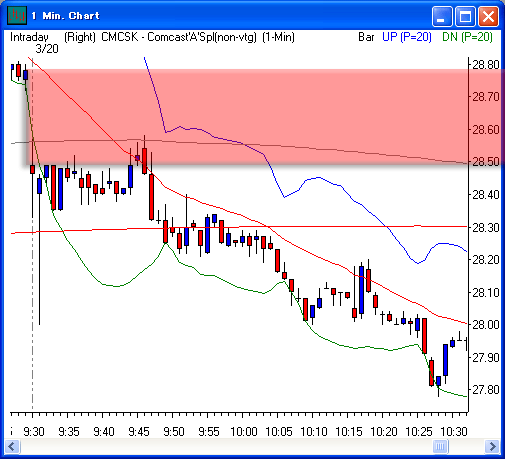Click the right scroll arrow of horizontal scrollbar

coord(492,446)
